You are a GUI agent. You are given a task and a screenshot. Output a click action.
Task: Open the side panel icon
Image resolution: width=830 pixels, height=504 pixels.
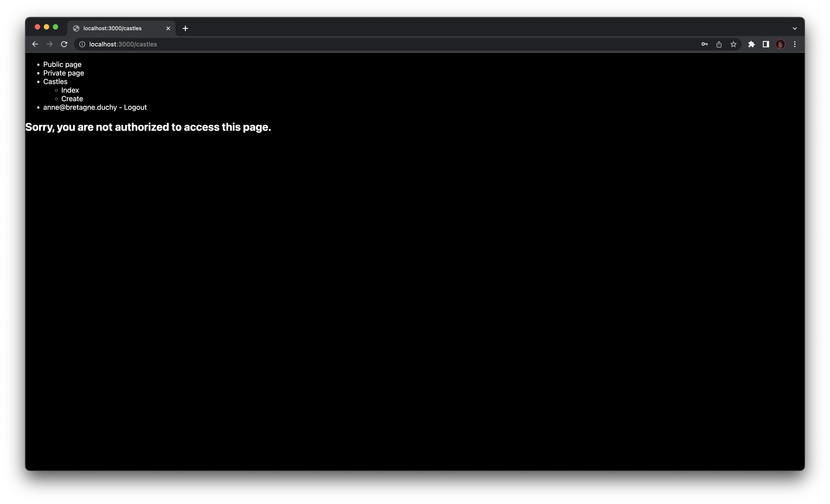766,44
